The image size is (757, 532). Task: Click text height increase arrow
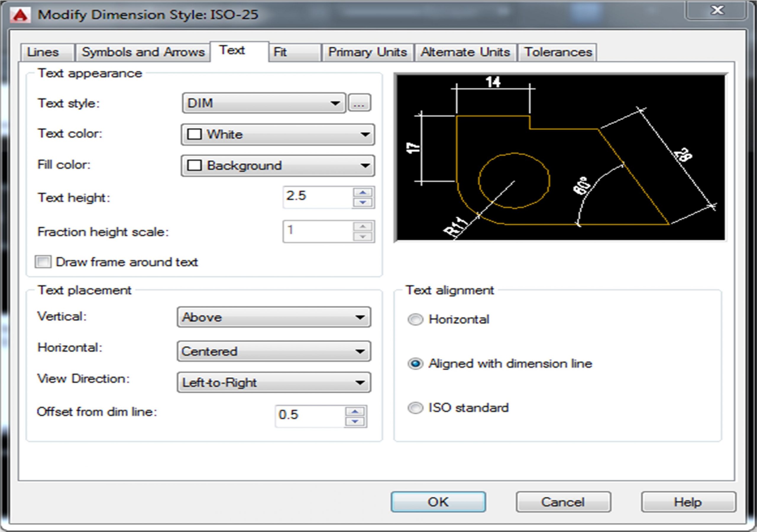[363, 192]
